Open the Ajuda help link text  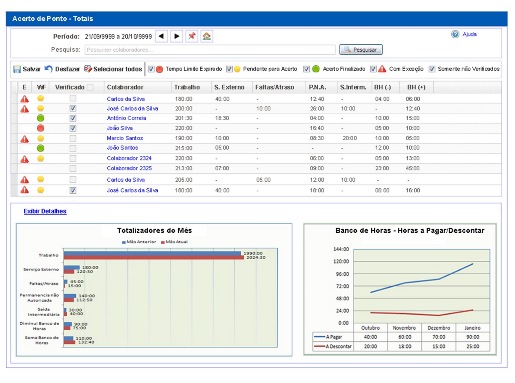(469, 34)
